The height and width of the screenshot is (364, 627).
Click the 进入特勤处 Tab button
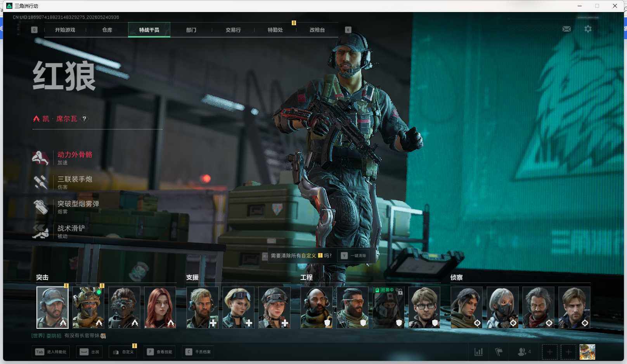click(x=51, y=352)
